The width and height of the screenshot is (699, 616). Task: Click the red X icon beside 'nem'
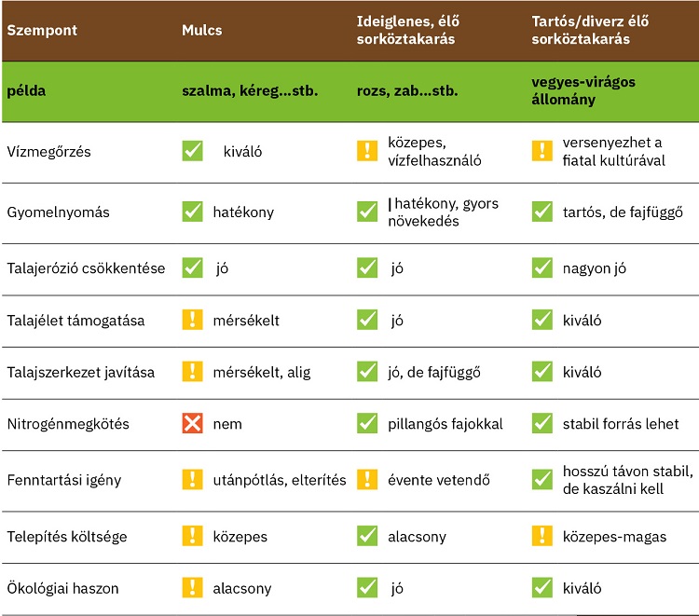click(192, 423)
